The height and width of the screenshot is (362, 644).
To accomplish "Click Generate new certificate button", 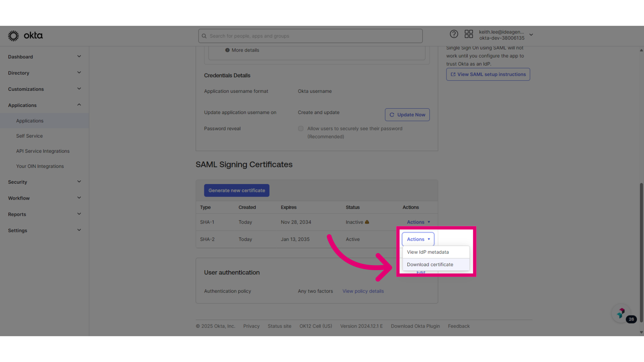I will (x=236, y=190).
